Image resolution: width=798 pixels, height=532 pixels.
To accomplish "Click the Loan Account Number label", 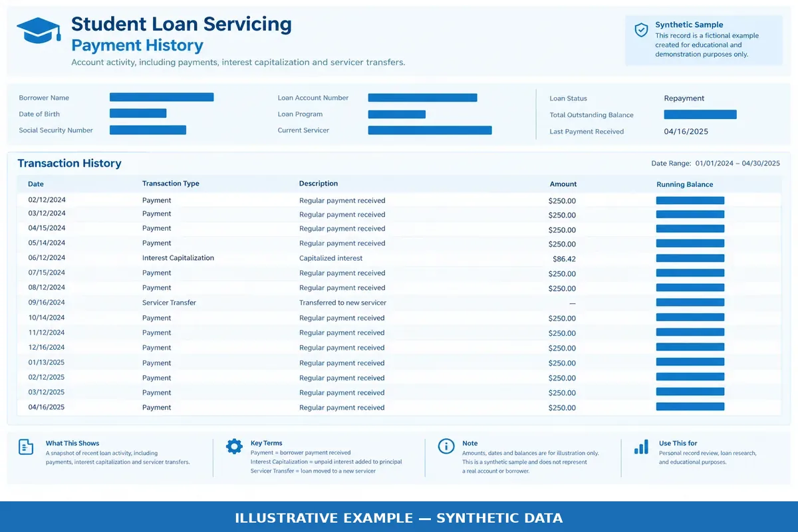I will [x=313, y=98].
